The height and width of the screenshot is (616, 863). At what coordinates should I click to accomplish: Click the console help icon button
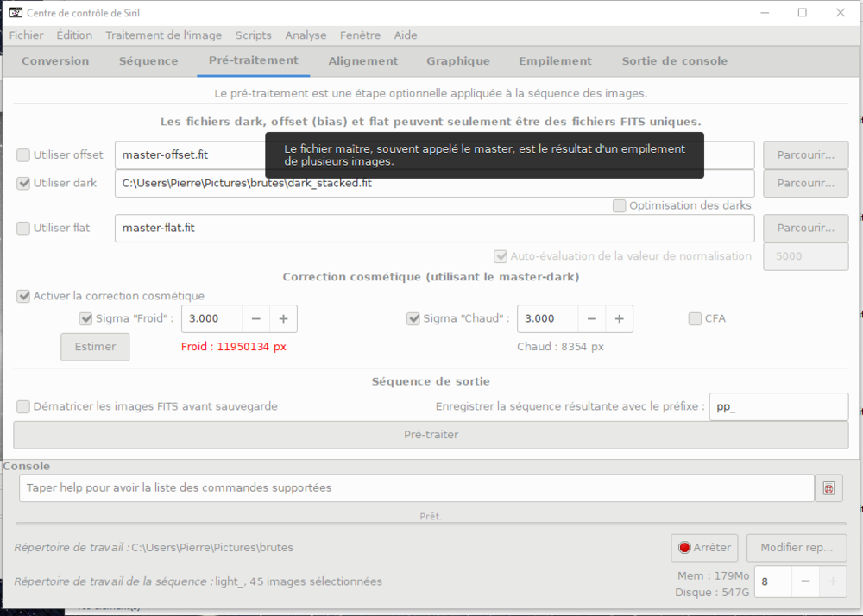[828, 487]
